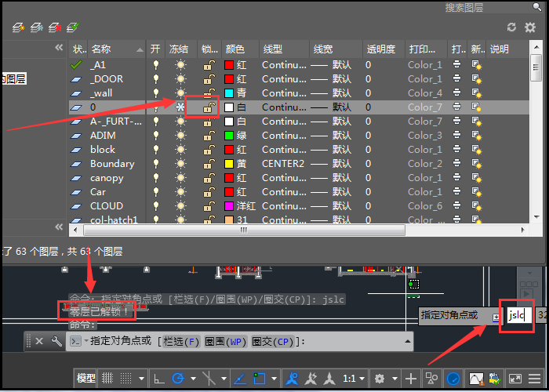Click the 模型 model space button
Screen dimensions: 549x392
point(85,379)
